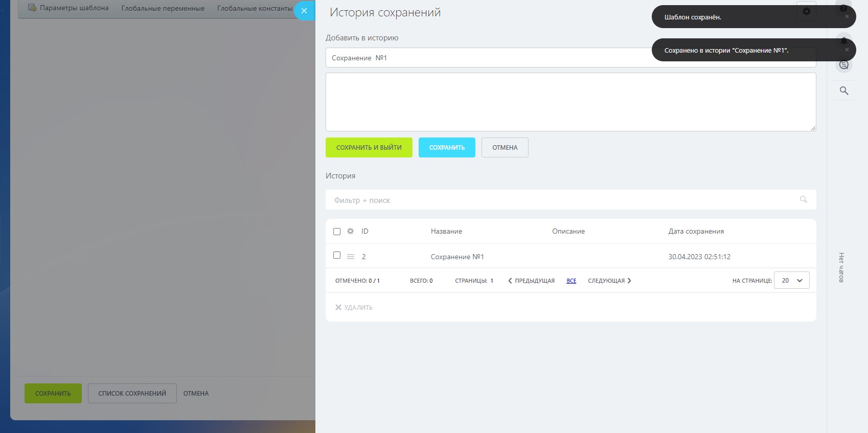Click green Сохранить button in template window
Screen dimensions: 868x433
point(53,393)
